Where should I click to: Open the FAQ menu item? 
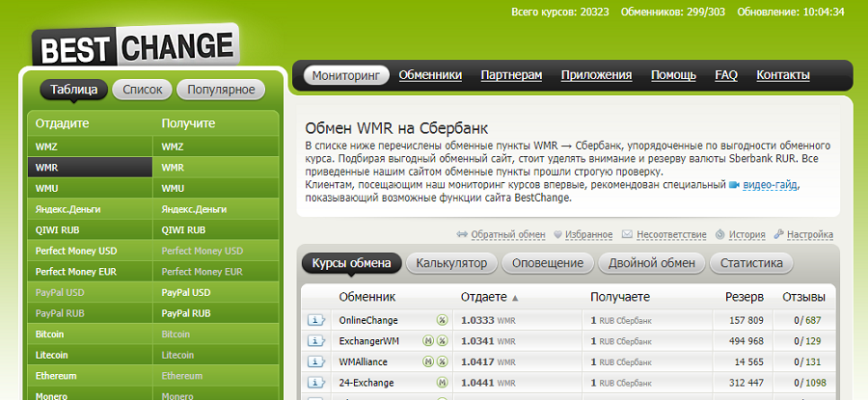pos(726,75)
